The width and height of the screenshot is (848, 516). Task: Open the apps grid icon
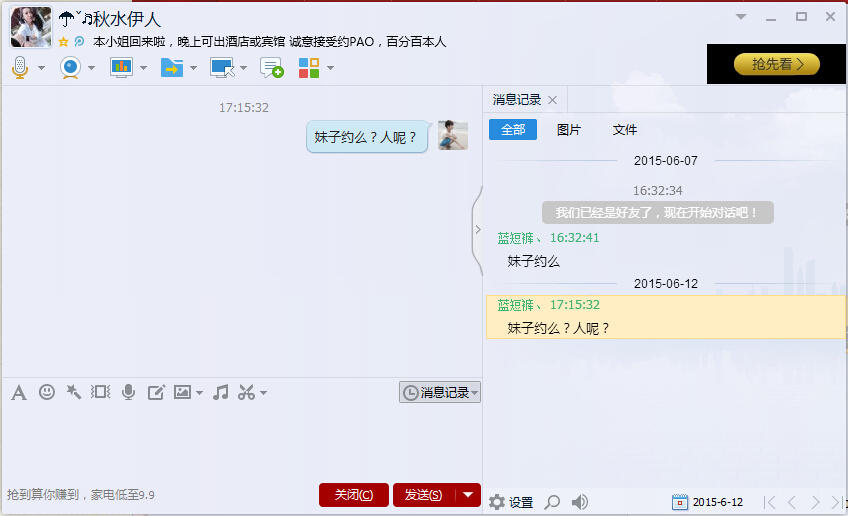[309, 68]
